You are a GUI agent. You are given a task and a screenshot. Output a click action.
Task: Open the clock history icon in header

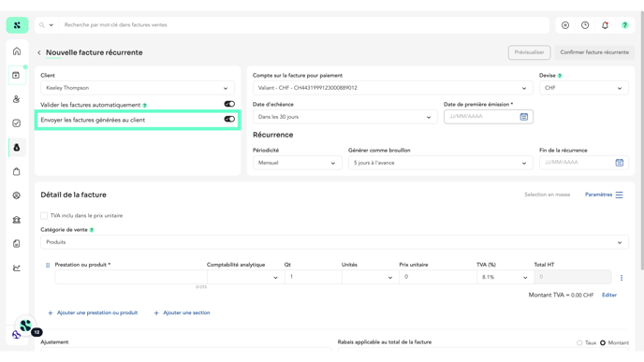pos(585,25)
